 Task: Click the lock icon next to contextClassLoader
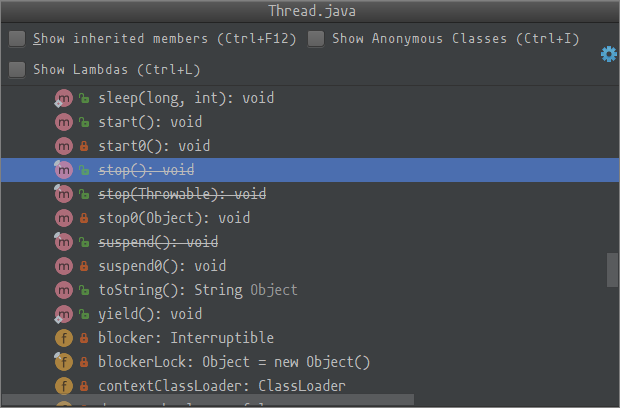coord(84,386)
